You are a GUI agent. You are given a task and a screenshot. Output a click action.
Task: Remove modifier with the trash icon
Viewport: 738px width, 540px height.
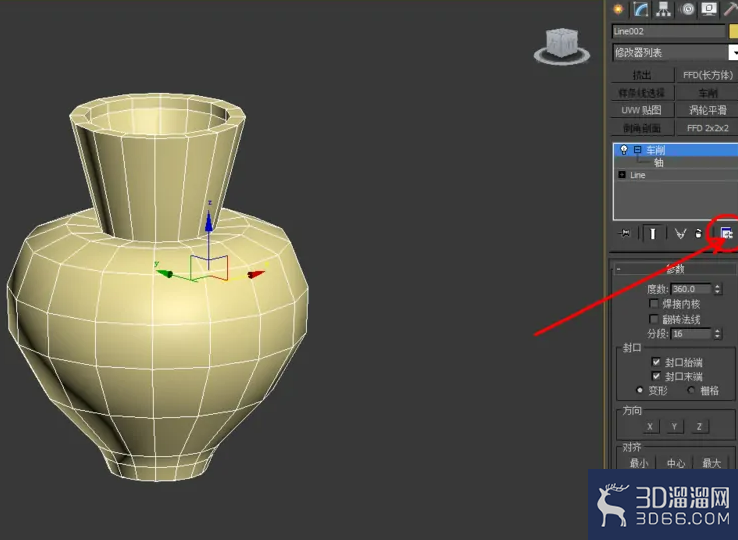[698, 234]
